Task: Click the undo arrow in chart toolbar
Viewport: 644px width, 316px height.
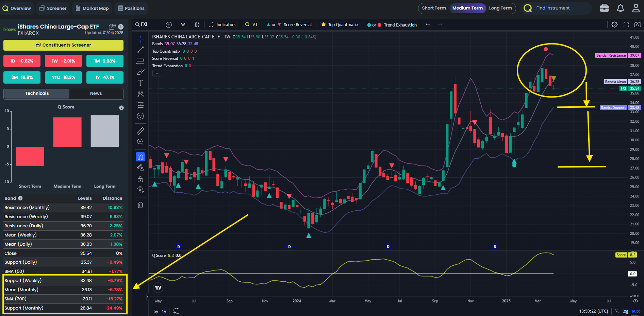Action: point(428,25)
